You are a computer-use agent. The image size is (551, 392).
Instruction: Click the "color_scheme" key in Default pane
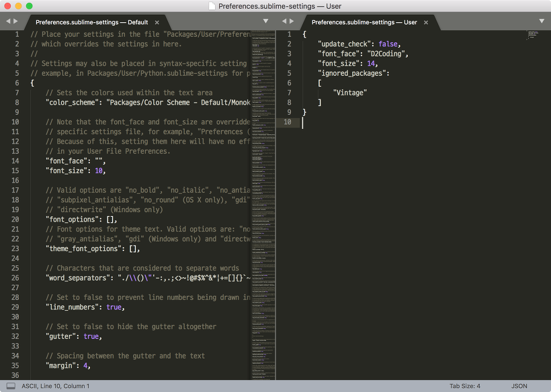tap(72, 103)
